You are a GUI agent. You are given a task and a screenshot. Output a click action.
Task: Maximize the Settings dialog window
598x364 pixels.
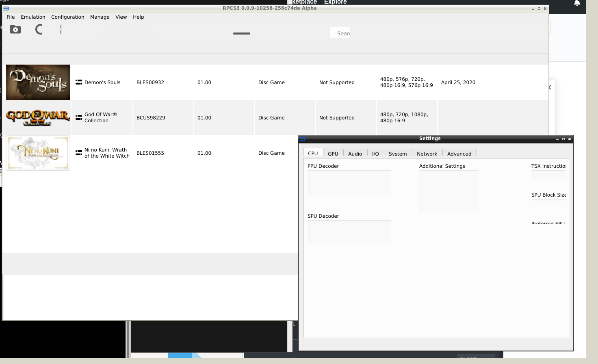pos(563,139)
